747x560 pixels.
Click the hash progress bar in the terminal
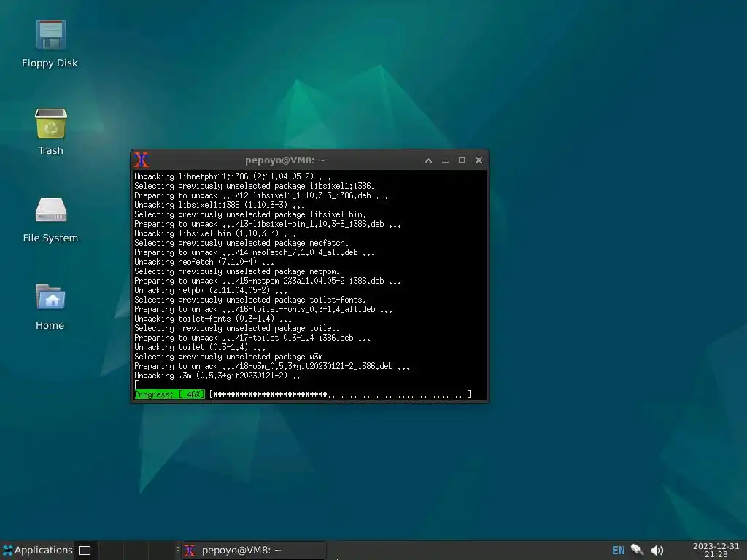(x=340, y=394)
